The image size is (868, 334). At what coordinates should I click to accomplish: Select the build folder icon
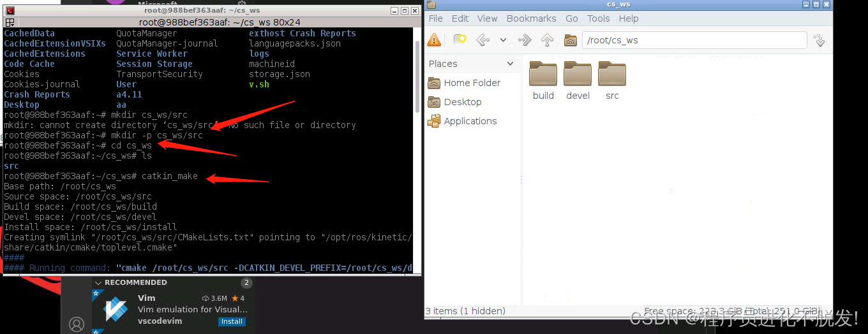click(543, 75)
